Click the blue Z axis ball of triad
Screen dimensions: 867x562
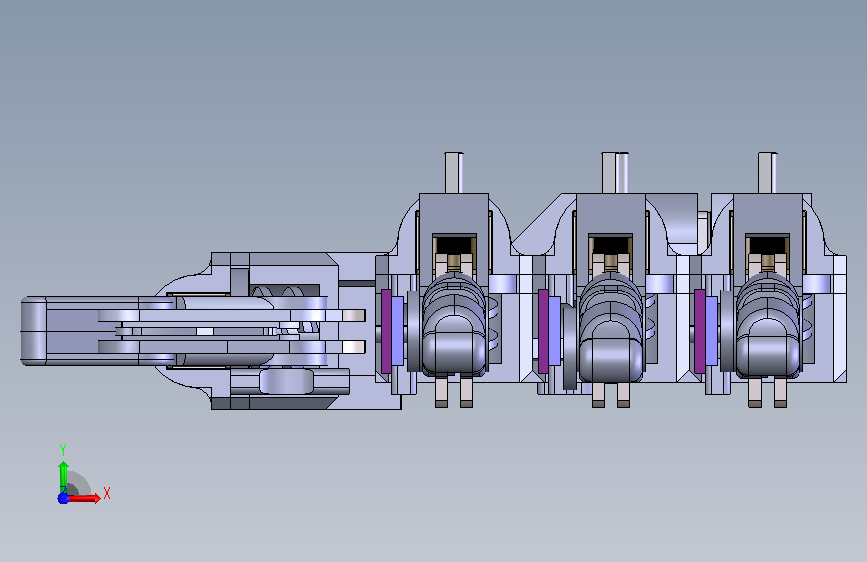(63, 498)
